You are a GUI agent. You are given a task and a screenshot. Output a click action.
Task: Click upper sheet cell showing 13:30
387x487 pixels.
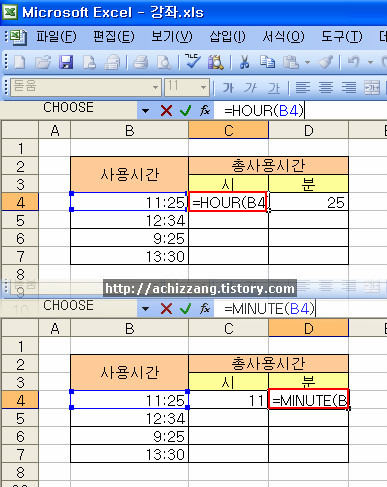click(129, 256)
